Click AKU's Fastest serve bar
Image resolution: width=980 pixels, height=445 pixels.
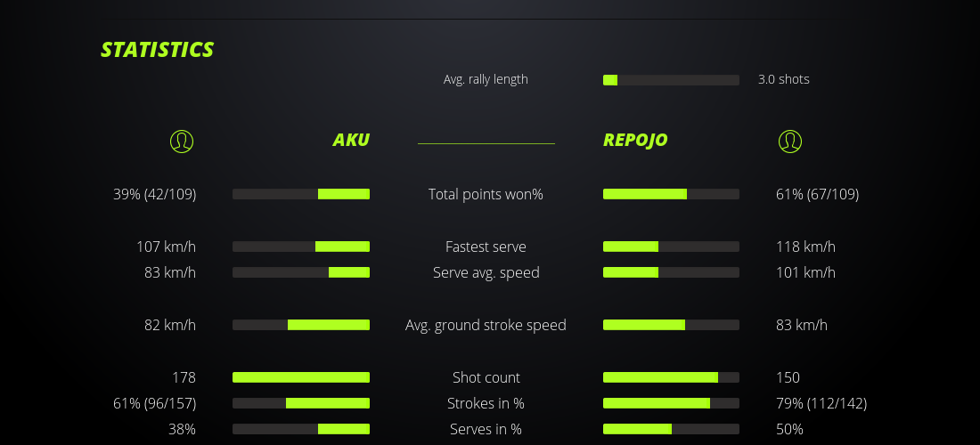[x=301, y=247]
